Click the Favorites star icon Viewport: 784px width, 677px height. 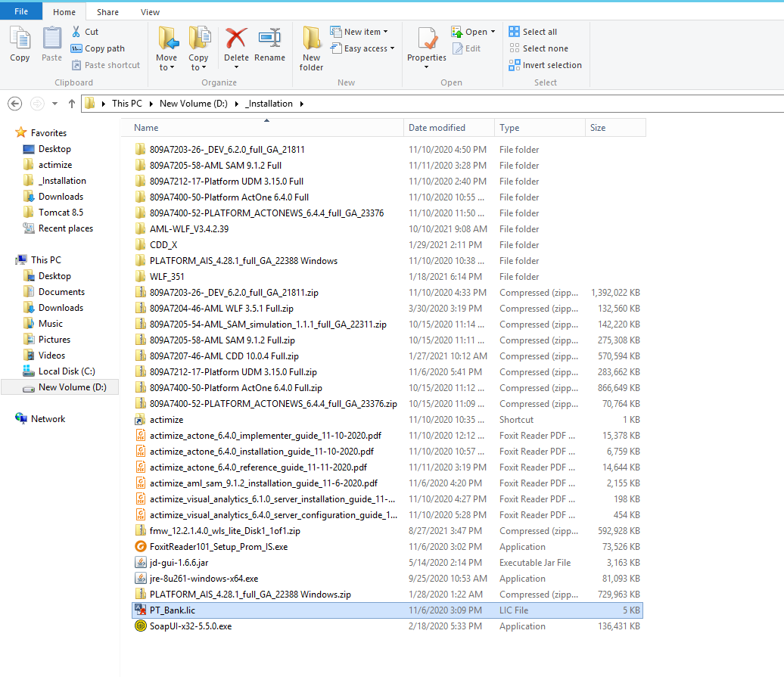point(20,132)
